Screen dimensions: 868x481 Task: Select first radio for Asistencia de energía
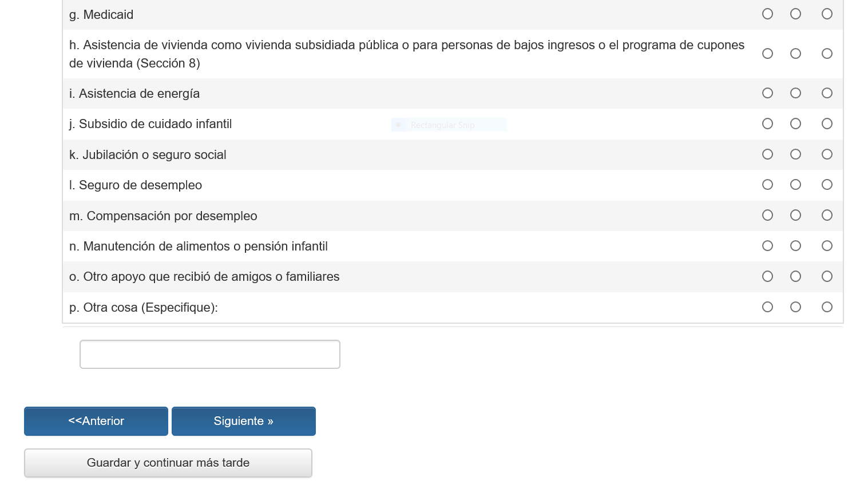tap(767, 93)
